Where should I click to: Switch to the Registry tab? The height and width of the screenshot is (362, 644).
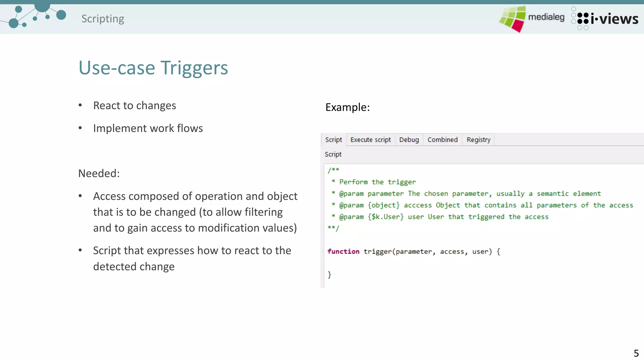coord(478,140)
